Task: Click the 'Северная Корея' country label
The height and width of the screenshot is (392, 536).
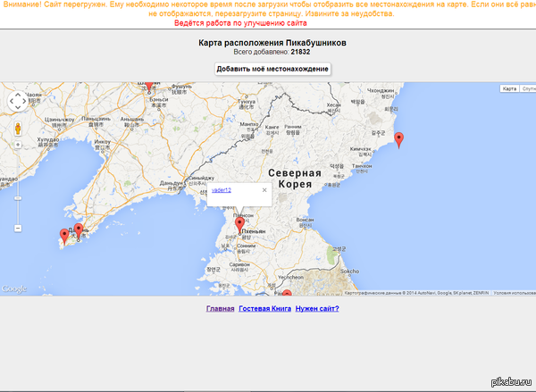Action: tap(295, 179)
